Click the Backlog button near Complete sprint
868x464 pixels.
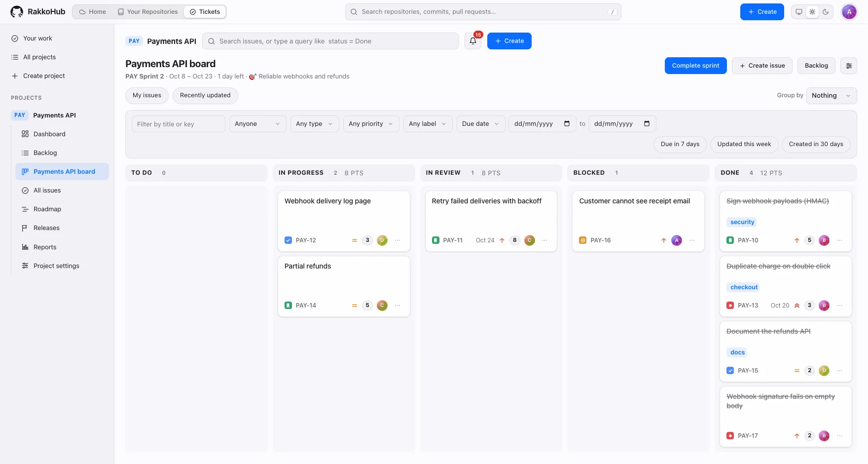(816, 66)
